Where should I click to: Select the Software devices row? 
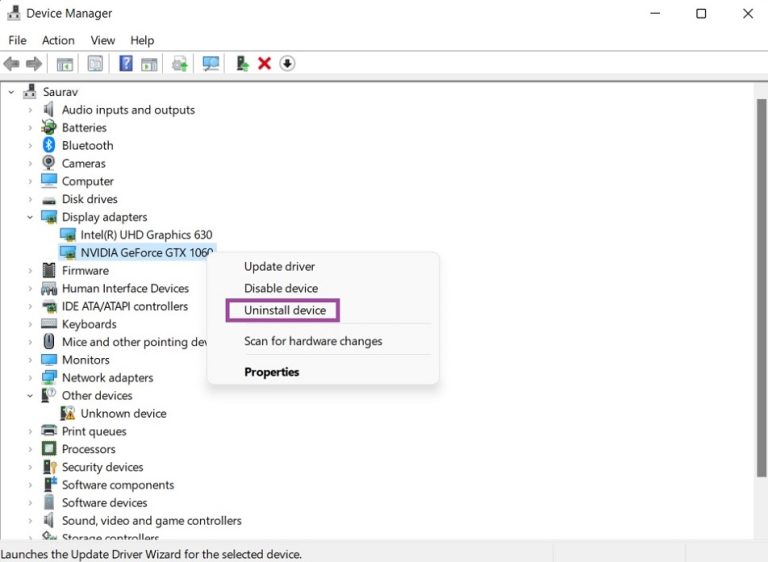(104, 503)
